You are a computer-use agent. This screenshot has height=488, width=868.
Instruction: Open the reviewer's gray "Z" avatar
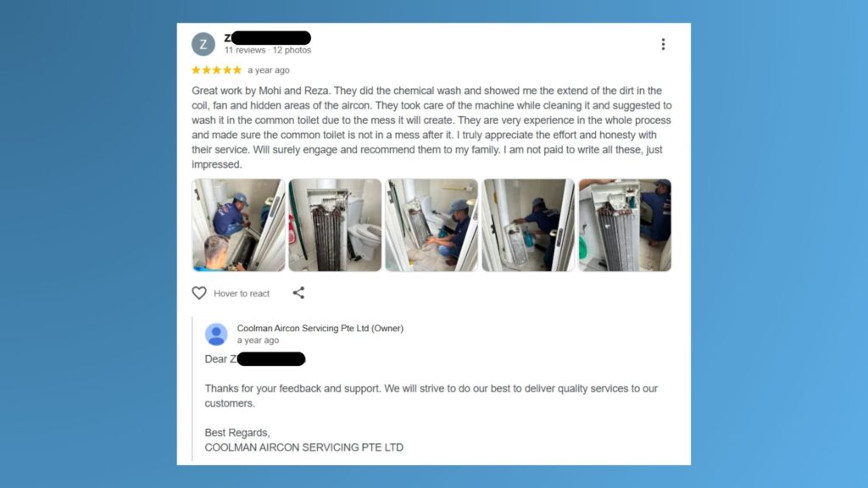point(203,44)
